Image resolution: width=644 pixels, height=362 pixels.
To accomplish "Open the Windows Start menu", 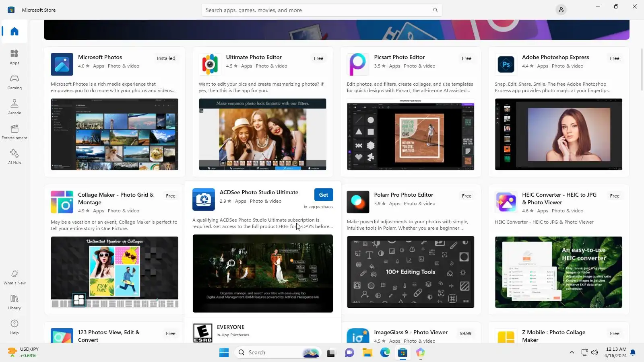I will (x=224, y=353).
